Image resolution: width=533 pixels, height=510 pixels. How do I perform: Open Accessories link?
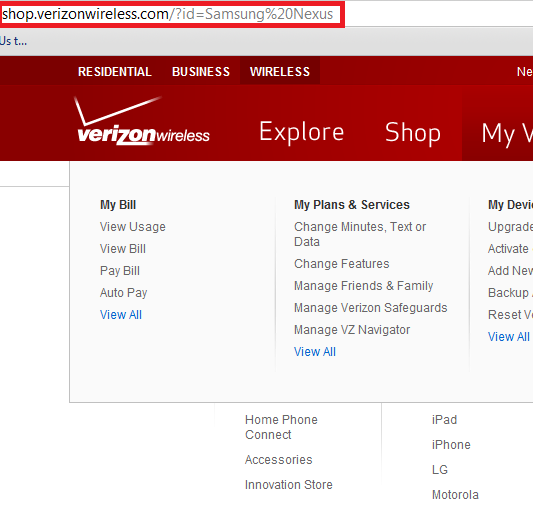278,460
